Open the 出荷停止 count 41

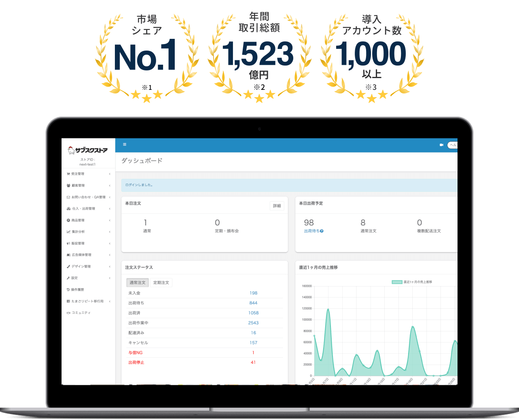253,363
